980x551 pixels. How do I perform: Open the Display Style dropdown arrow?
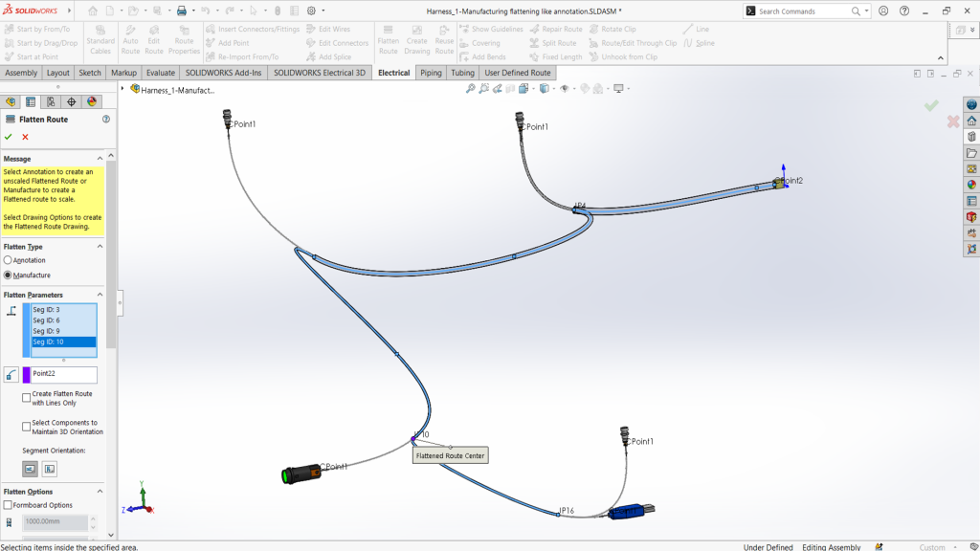click(x=553, y=88)
